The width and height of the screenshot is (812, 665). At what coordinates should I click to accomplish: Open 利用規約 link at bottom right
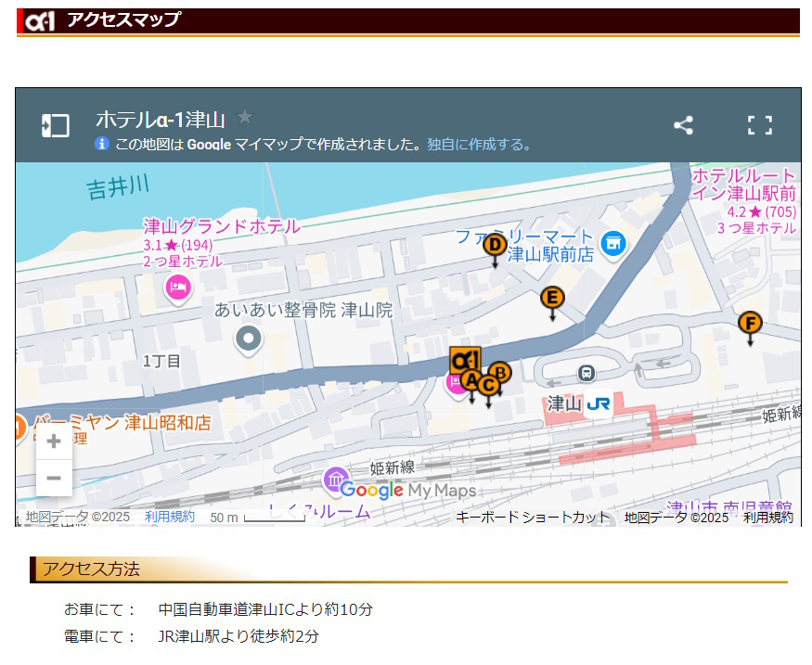coord(768,517)
